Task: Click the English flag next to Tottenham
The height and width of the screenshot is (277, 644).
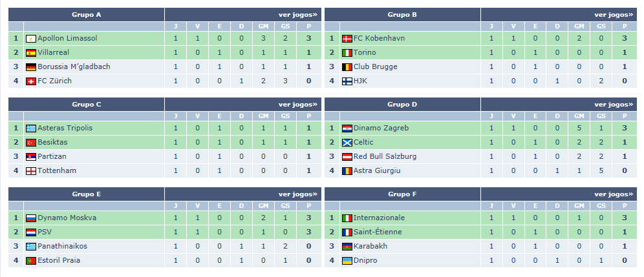Action: pos(30,171)
